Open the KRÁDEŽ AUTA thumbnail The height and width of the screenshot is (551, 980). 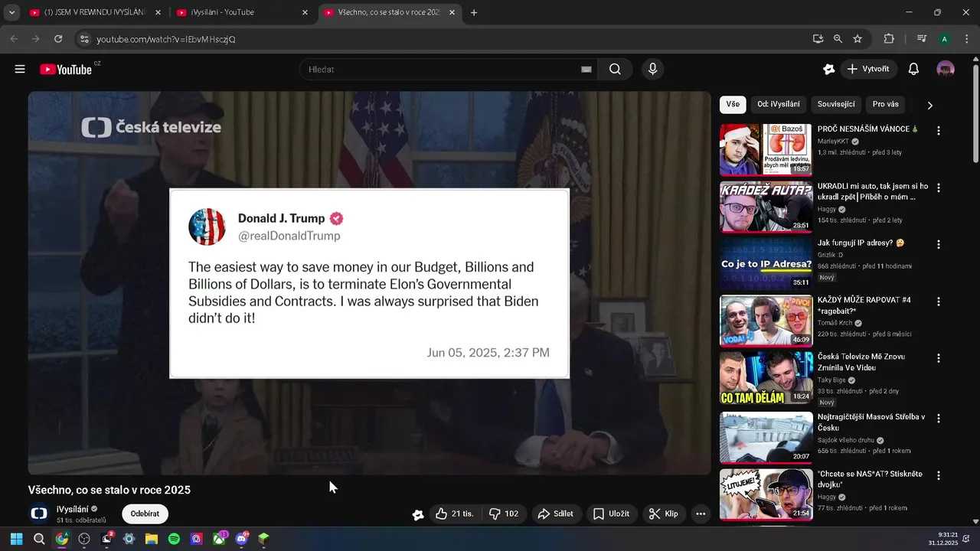tap(766, 207)
